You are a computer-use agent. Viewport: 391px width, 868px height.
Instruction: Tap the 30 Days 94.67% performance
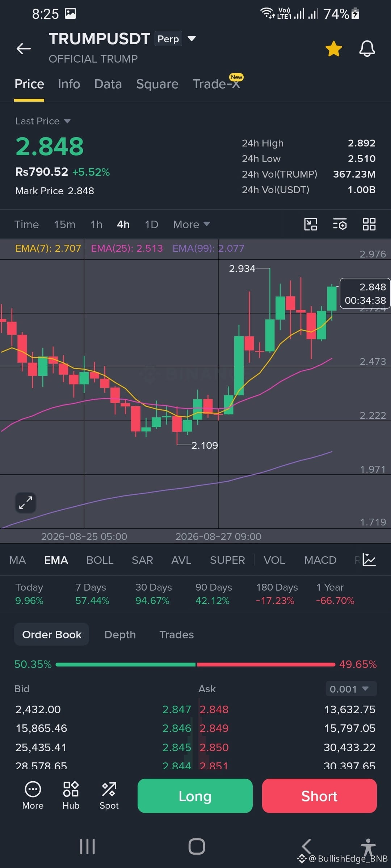tap(154, 594)
